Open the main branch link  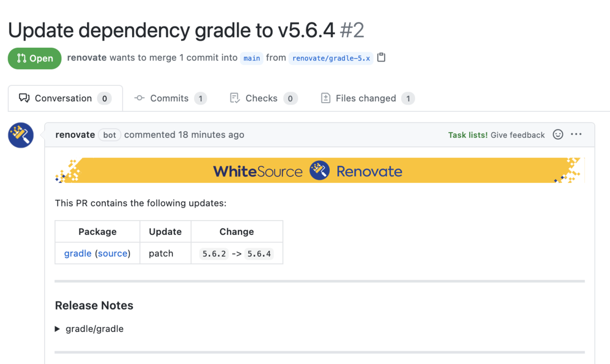click(252, 58)
